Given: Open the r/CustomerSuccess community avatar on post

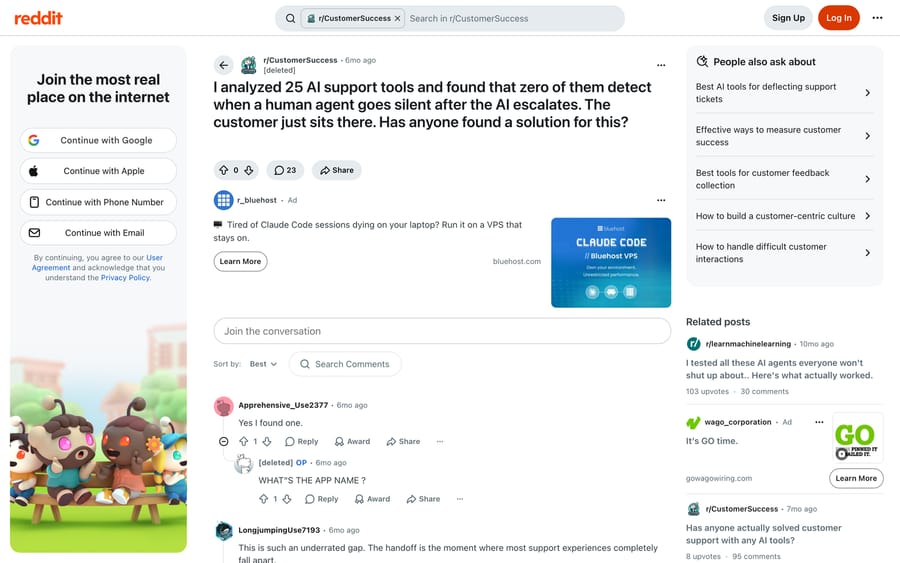Looking at the screenshot, I should [249, 65].
